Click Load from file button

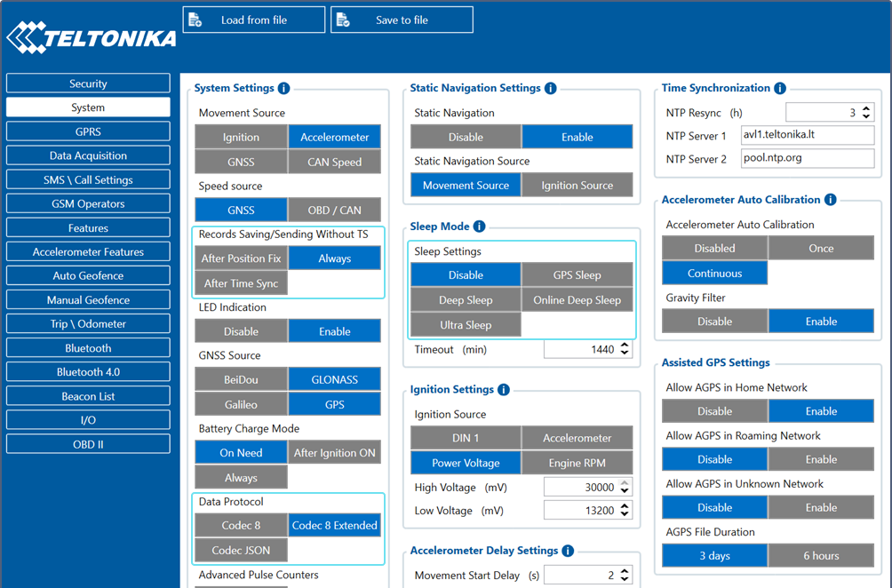[254, 20]
